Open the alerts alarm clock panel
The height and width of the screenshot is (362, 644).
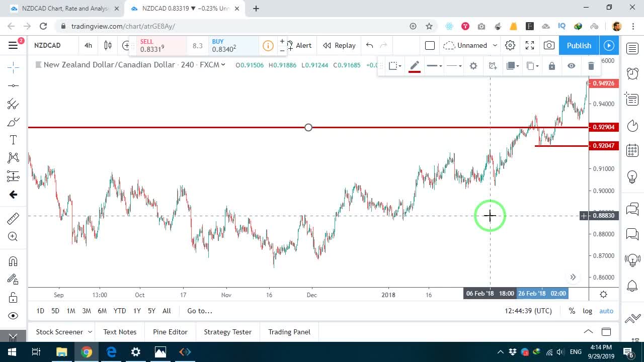click(x=632, y=73)
